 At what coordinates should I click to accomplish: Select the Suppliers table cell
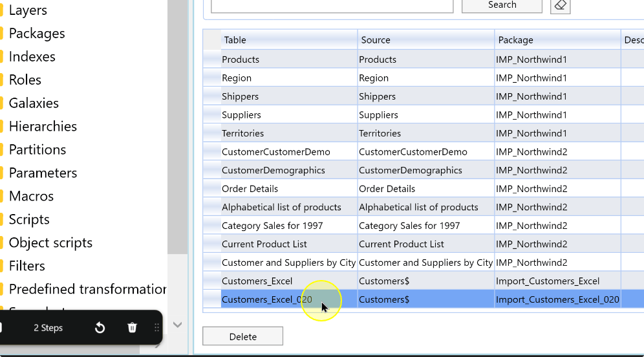(x=289, y=115)
